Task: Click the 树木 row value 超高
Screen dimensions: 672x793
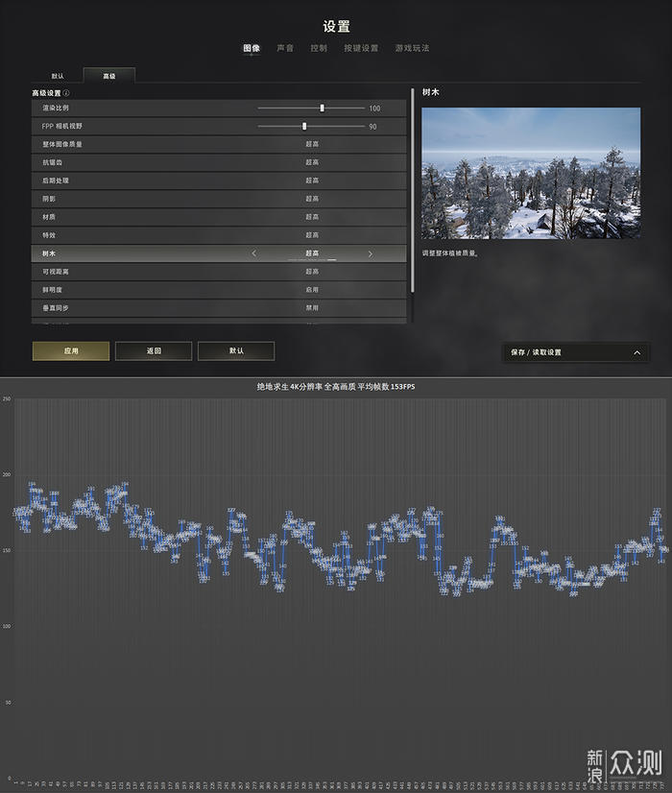Action: click(x=312, y=253)
